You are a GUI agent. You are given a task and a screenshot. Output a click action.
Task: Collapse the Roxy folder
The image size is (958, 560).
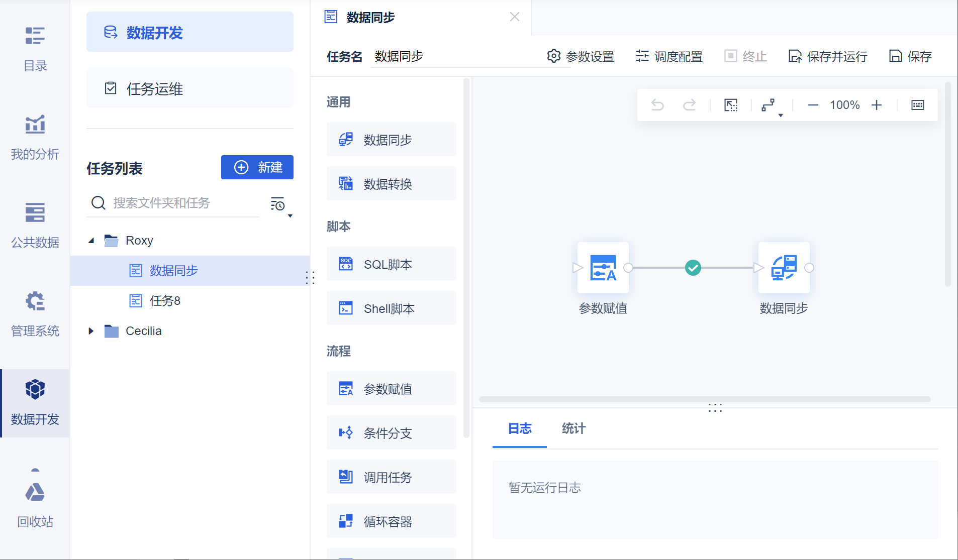point(91,241)
